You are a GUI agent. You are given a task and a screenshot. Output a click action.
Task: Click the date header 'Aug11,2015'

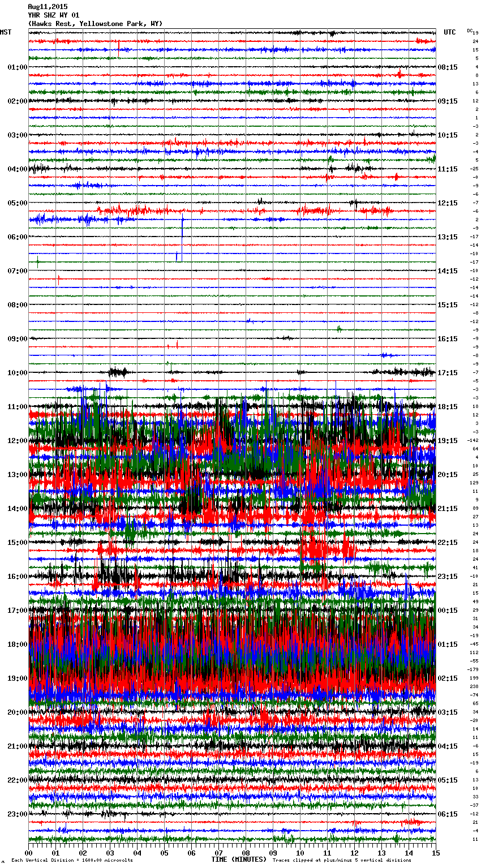48,7
